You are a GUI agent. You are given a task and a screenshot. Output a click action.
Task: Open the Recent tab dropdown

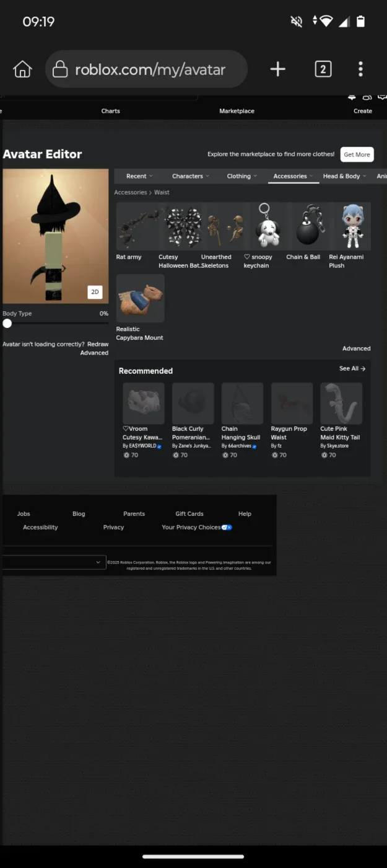tap(139, 176)
